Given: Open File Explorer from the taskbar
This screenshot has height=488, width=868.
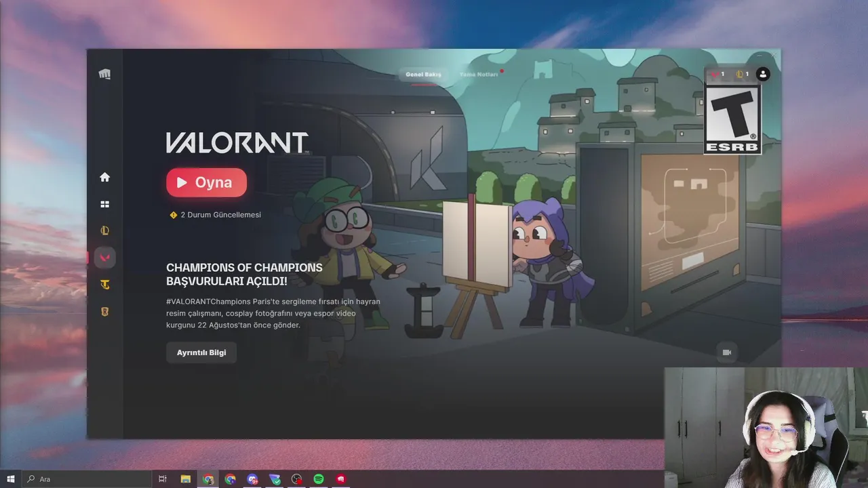Looking at the screenshot, I should pyautogui.click(x=186, y=479).
